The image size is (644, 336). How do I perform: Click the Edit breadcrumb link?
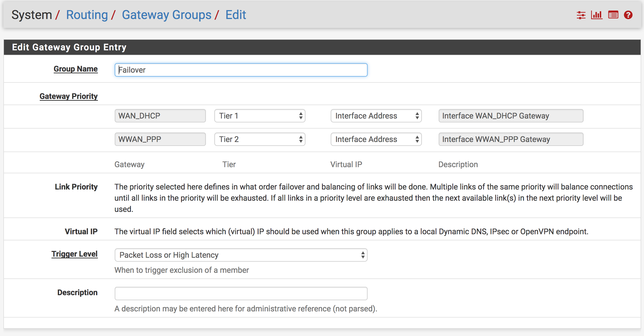(236, 15)
